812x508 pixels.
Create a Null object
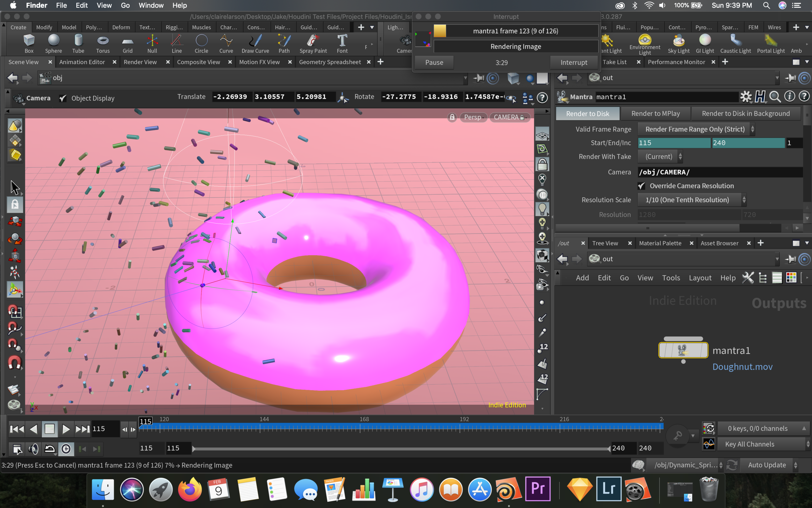point(152,44)
